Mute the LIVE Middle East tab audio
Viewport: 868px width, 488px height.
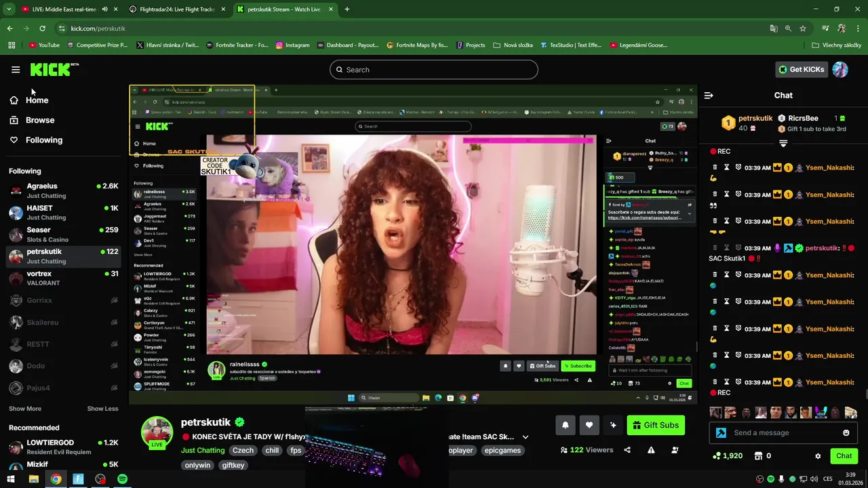click(104, 9)
